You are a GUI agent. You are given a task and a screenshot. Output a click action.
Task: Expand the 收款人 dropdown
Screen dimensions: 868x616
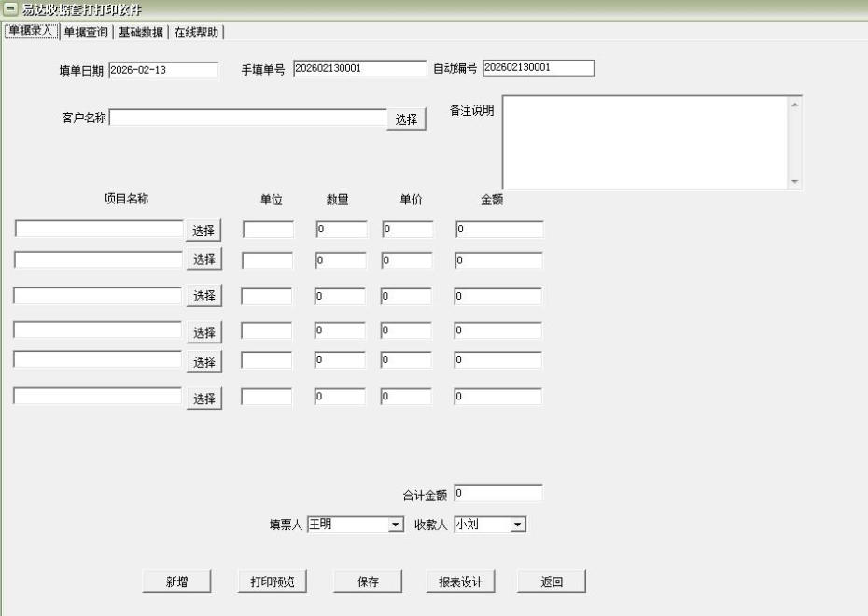[518, 525]
